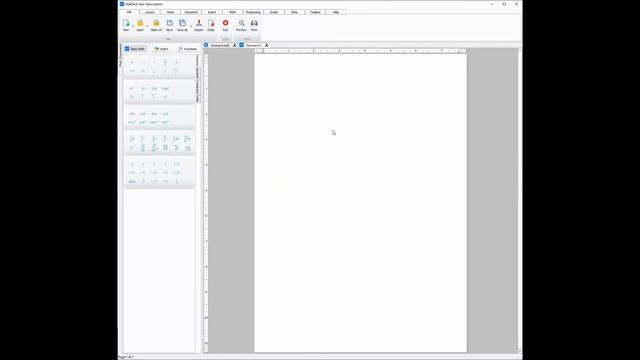The image size is (640, 360).
Task: Switch to Functions side panel tab
Action: tap(188, 49)
